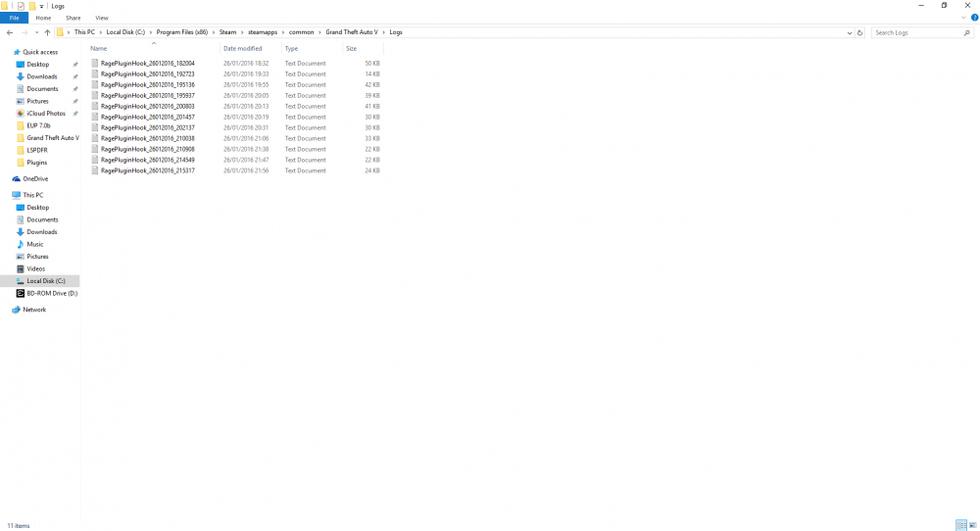Switch to Details view layout button

960,525
